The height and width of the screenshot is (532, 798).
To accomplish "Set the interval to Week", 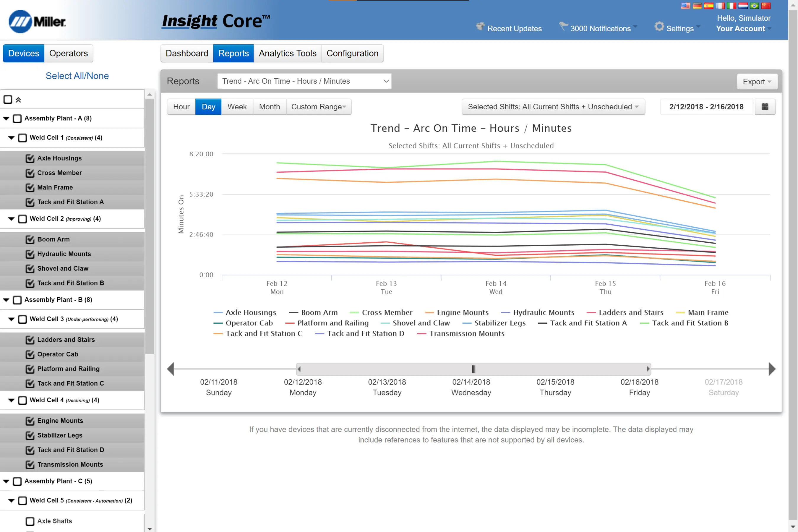I will (x=237, y=106).
